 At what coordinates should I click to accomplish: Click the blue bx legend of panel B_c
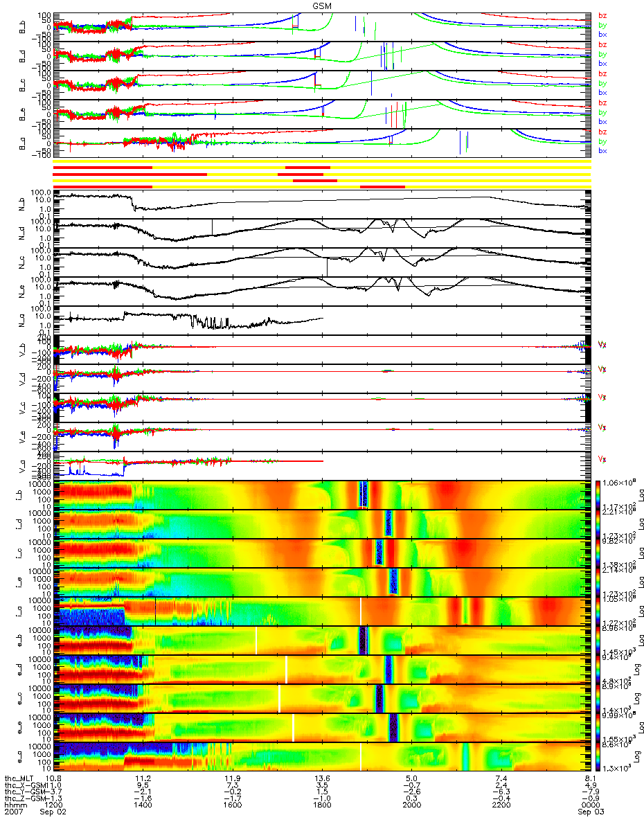click(603, 92)
